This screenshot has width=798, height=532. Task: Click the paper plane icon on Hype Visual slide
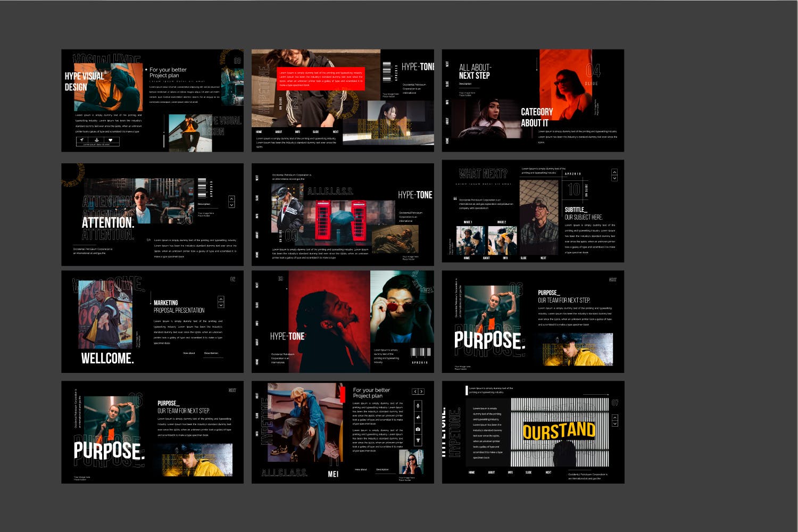pyautogui.click(x=82, y=140)
